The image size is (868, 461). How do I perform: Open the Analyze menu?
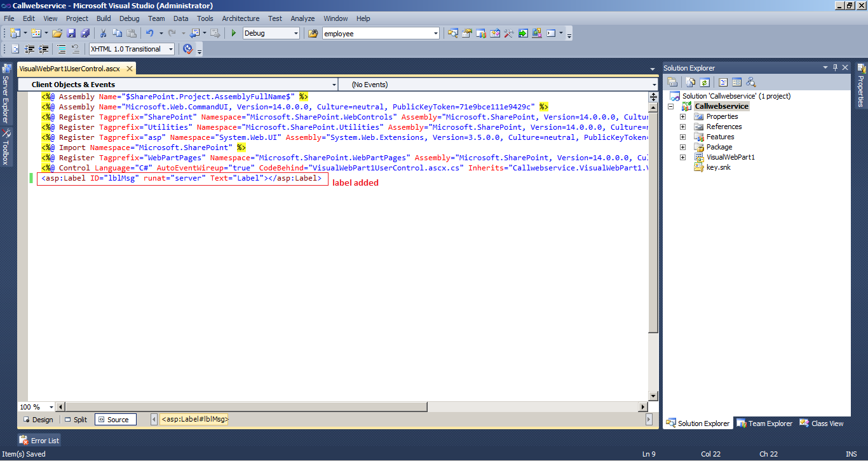coord(302,18)
